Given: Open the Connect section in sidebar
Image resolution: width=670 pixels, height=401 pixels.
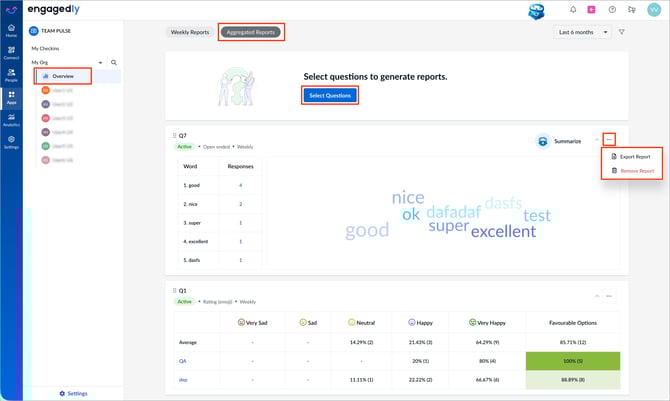Looking at the screenshot, I should click(12, 53).
